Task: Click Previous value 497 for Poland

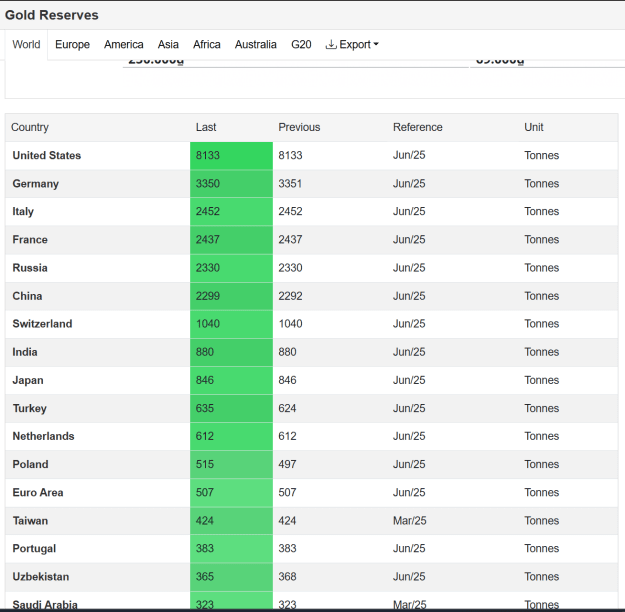Action: (x=287, y=464)
